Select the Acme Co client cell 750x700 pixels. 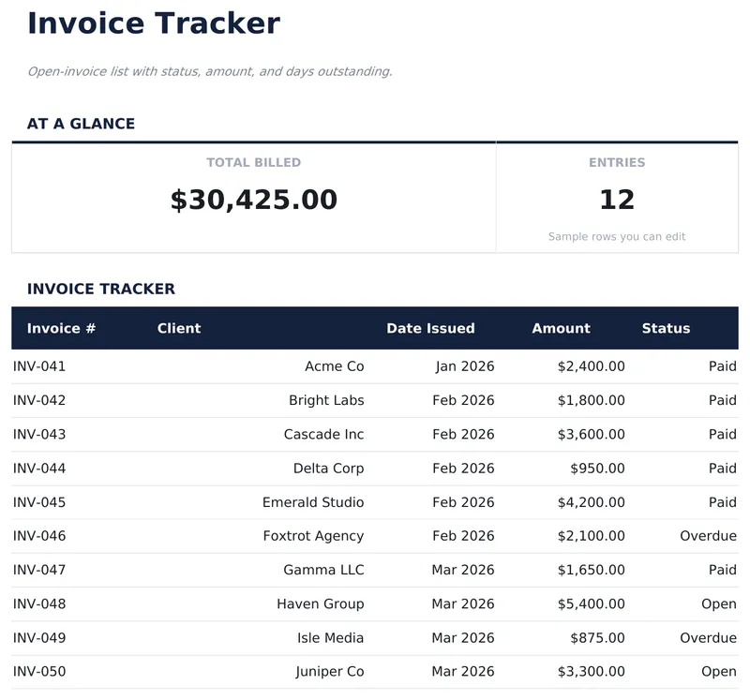tap(334, 366)
